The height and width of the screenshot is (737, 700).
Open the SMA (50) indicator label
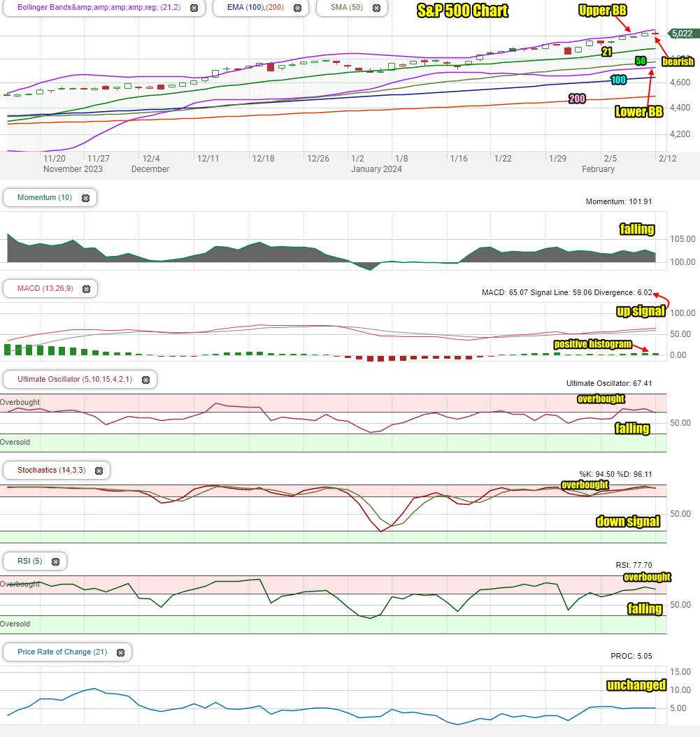(x=346, y=8)
